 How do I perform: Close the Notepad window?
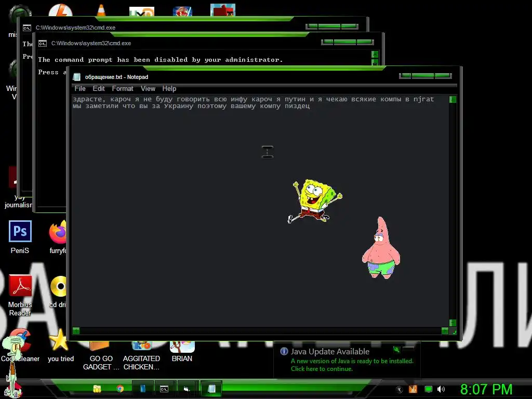(x=443, y=76)
